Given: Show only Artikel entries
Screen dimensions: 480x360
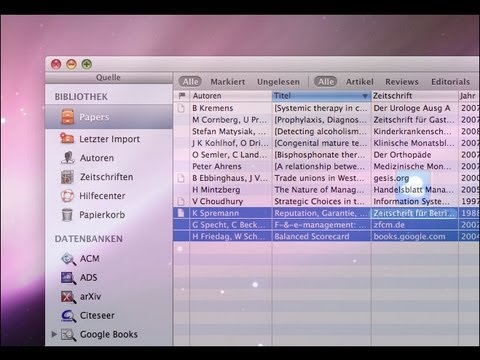Looking at the screenshot, I should tap(359, 82).
